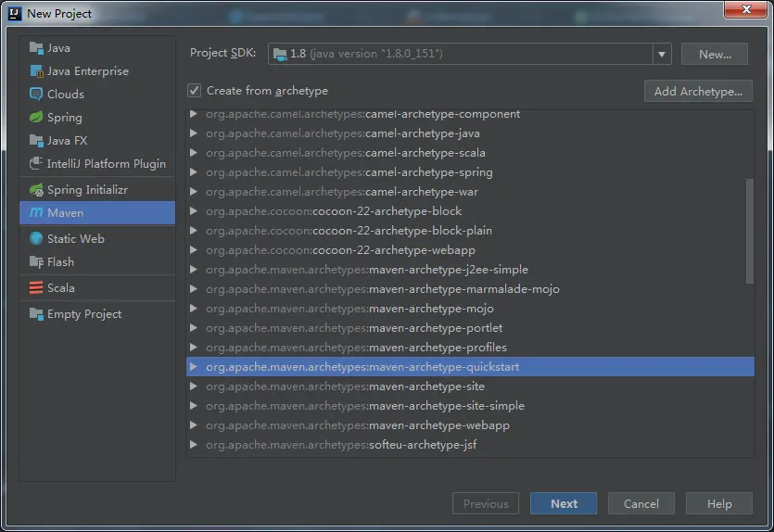Image resolution: width=774 pixels, height=532 pixels.
Task: Close the New Project dialog
Action: pos(746,9)
